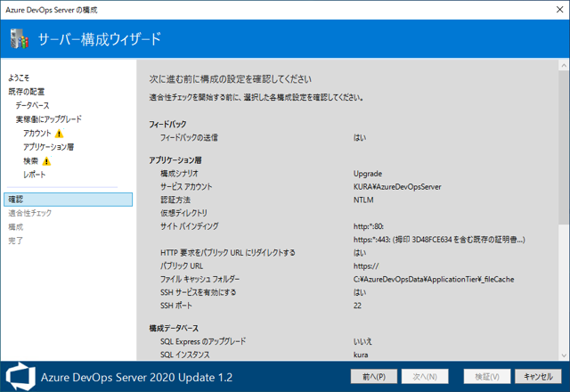
Task: Open the ようこそ wizard step
Action: pyautogui.click(x=19, y=78)
